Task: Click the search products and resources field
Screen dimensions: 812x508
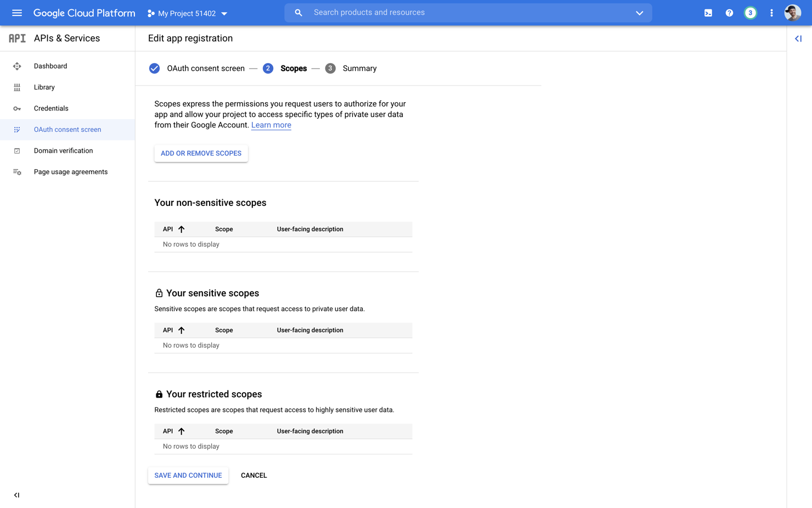Action: tap(466, 12)
